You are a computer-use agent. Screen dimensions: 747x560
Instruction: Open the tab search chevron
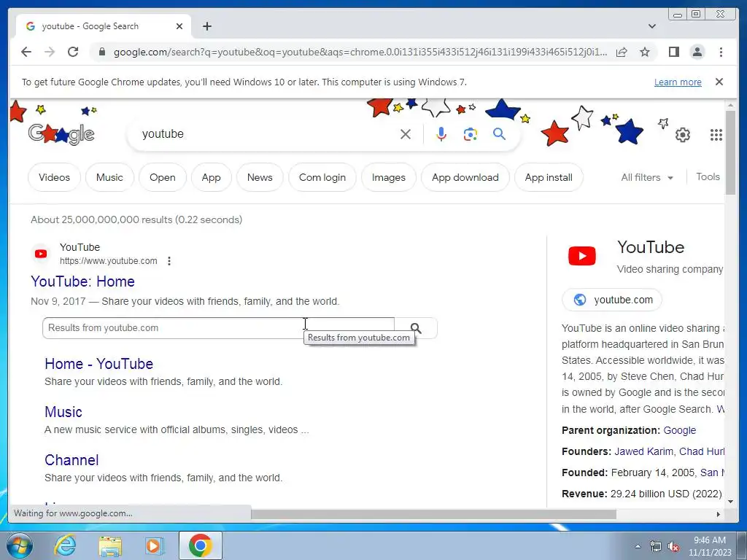(x=652, y=26)
